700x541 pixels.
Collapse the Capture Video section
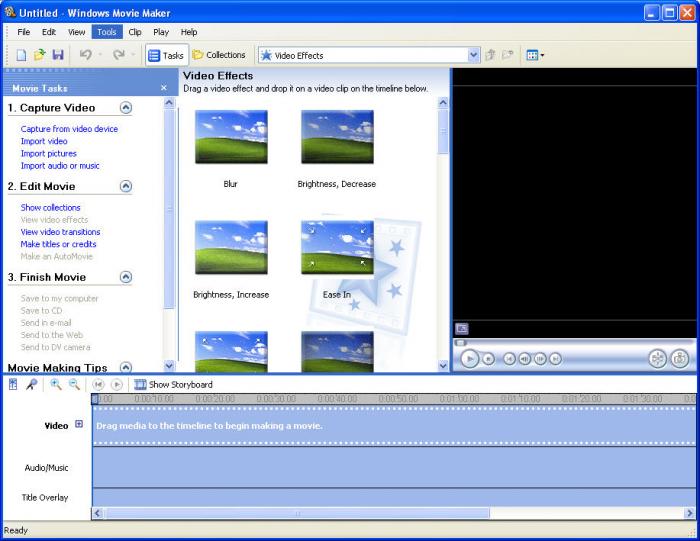point(126,108)
